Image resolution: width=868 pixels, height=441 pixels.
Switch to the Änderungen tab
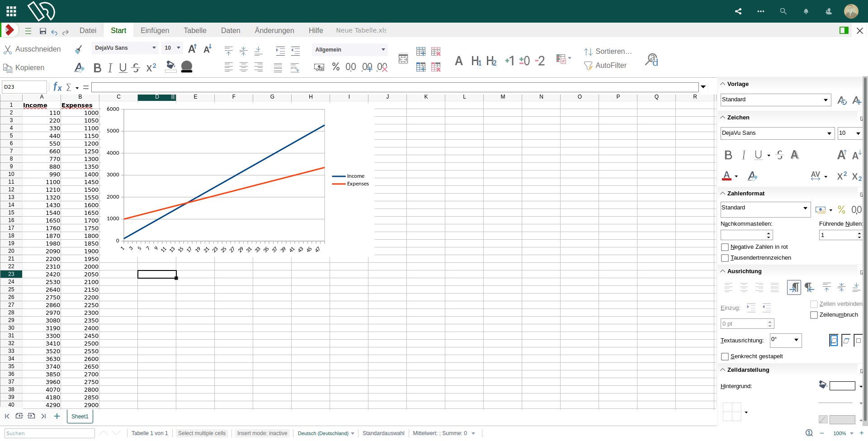[274, 30]
